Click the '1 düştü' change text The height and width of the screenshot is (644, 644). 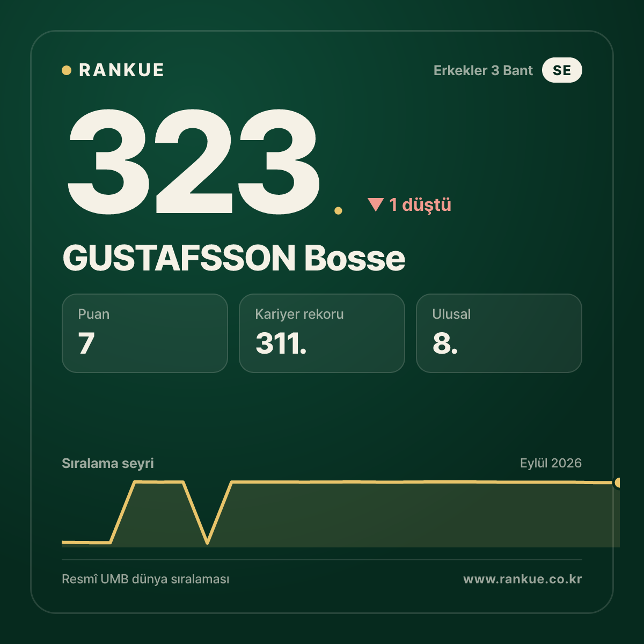pos(420,204)
